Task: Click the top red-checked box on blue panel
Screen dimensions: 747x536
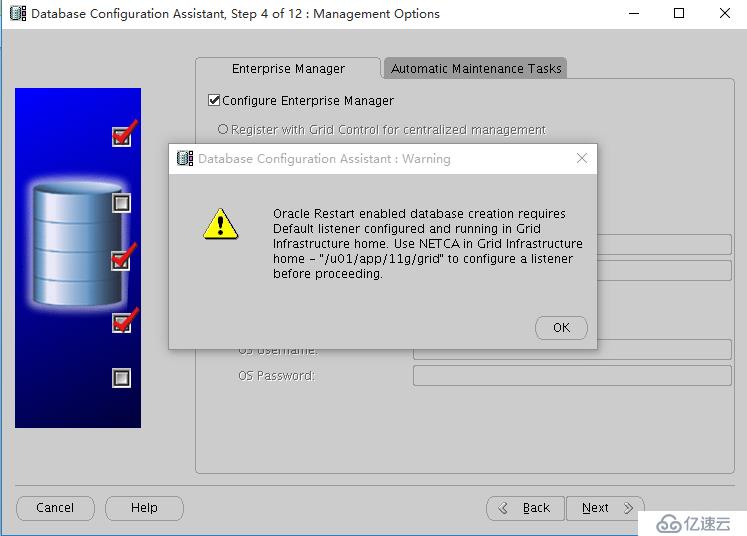Action: (x=122, y=136)
